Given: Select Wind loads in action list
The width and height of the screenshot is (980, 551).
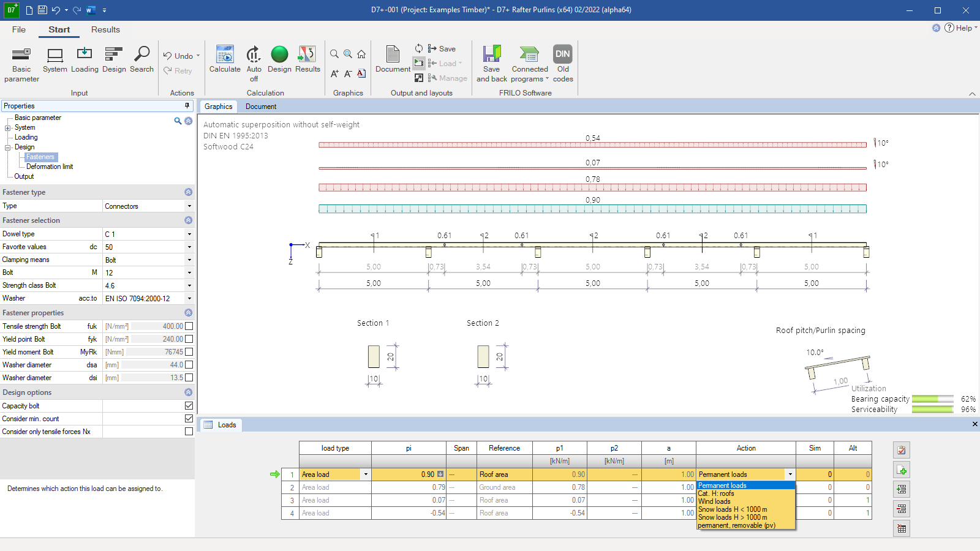Looking at the screenshot, I should [714, 501].
